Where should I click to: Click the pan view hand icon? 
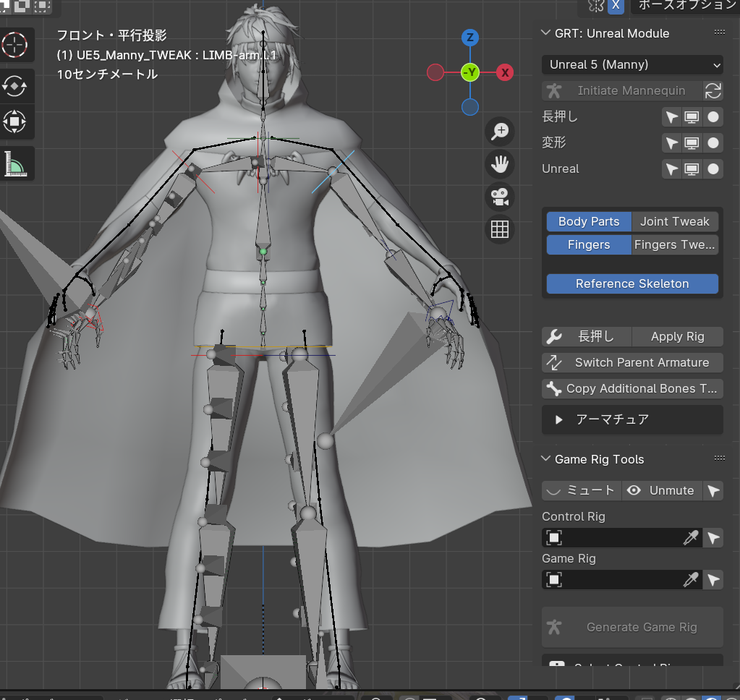click(x=500, y=164)
